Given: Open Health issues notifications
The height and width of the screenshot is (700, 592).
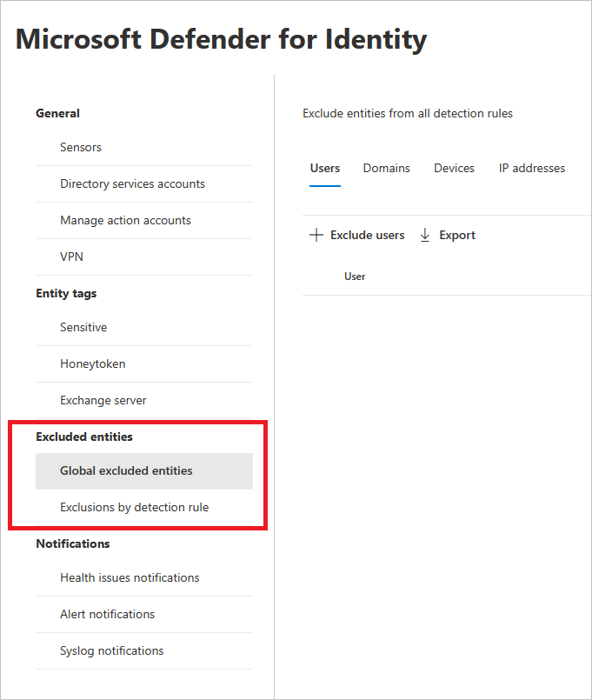Looking at the screenshot, I should tap(130, 577).
